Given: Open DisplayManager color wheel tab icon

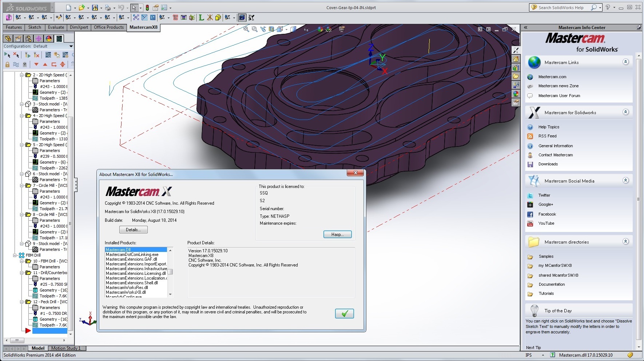Looking at the screenshot, I should pyautogui.click(x=49, y=38).
